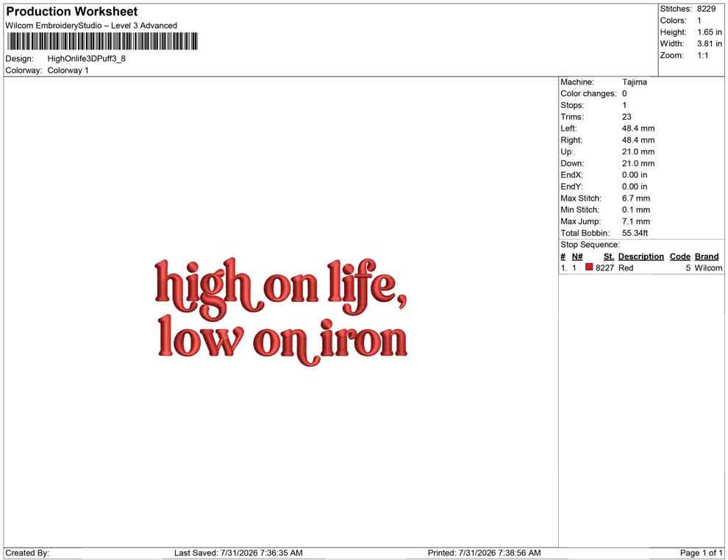Click the Machine value Tajima
This screenshot has height=560, width=728.
pyautogui.click(x=634, y=82)
